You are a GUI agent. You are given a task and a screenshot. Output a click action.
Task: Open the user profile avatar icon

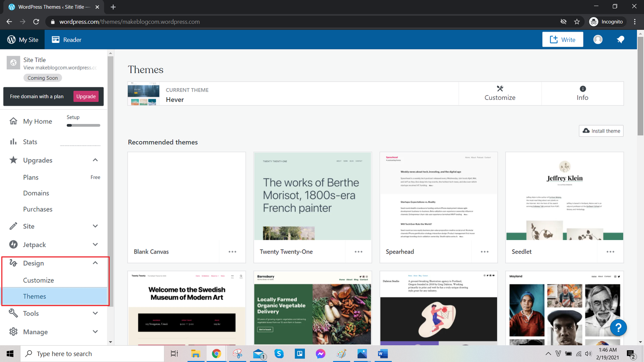(598, 39)
